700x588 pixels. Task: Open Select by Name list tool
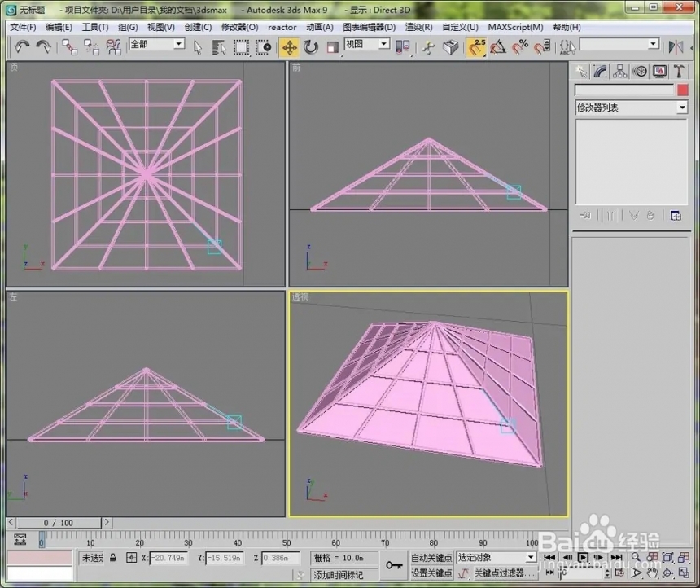coord(219,47)
